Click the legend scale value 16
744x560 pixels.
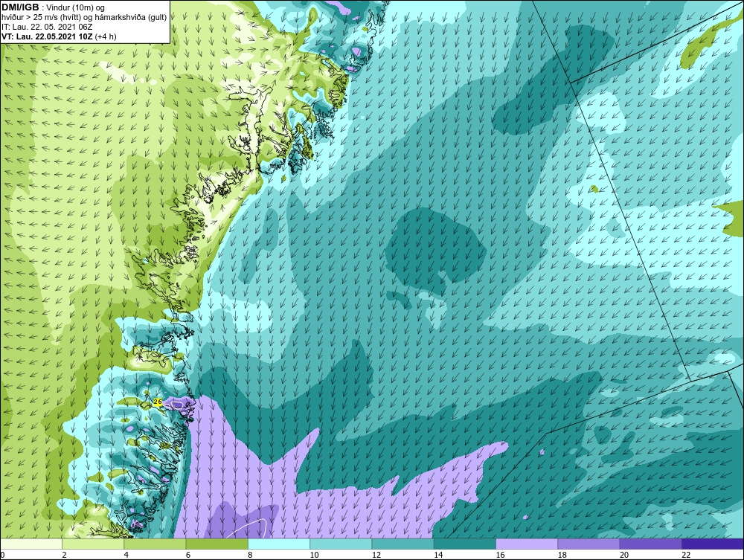(x=500, y=555)
